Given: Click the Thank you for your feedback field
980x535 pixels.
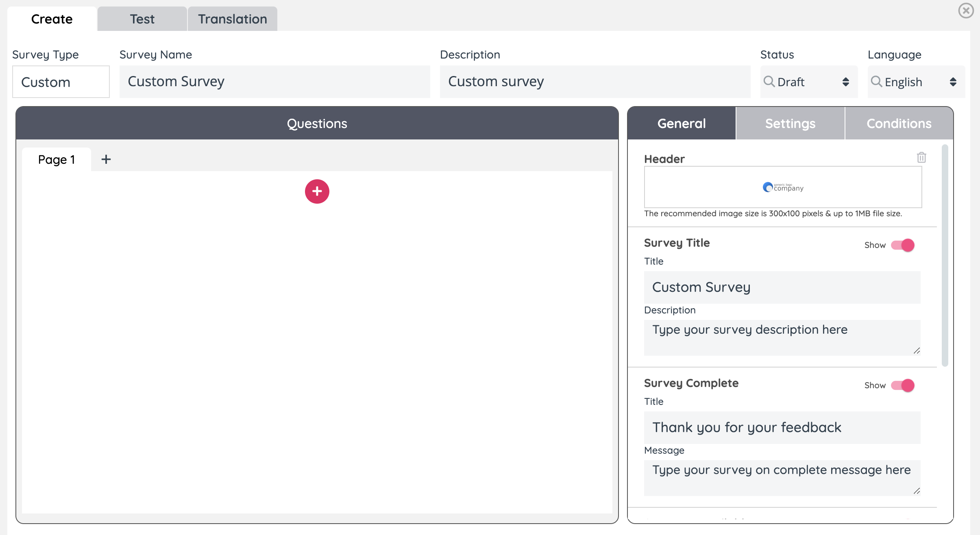Looking at the screenshot, I should 782,428.
